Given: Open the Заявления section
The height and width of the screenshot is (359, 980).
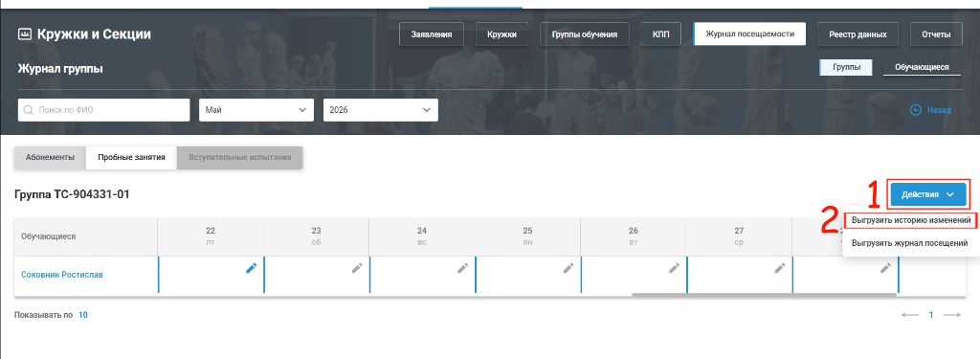Looking at the screenshot, I should click(x=432, y=34).
